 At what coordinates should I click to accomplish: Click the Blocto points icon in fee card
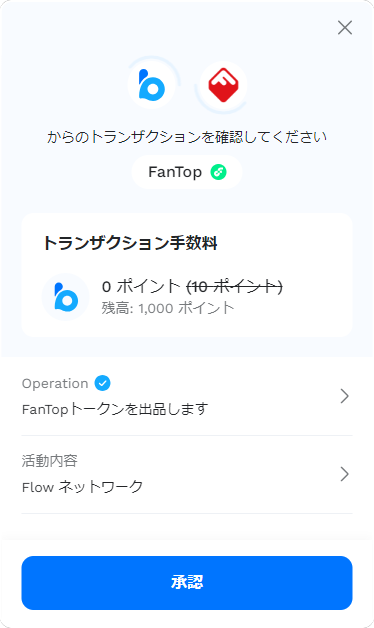(65, 297)
